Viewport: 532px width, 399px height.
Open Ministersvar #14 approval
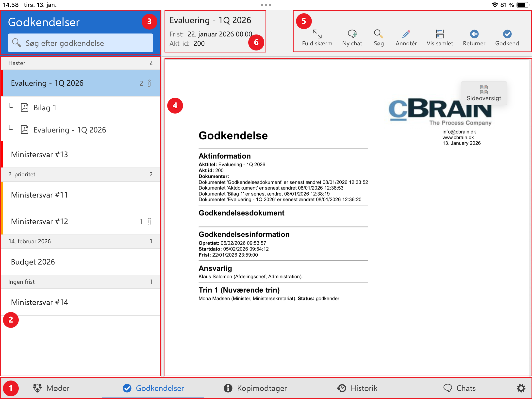click(x=81, y=302)
